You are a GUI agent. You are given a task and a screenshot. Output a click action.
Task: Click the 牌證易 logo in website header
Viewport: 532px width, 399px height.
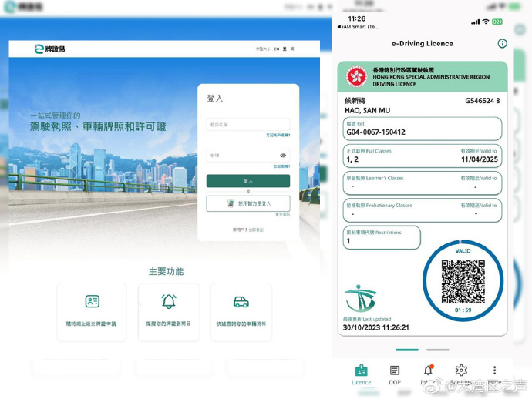pyautogui.click(x=49, y=49)
